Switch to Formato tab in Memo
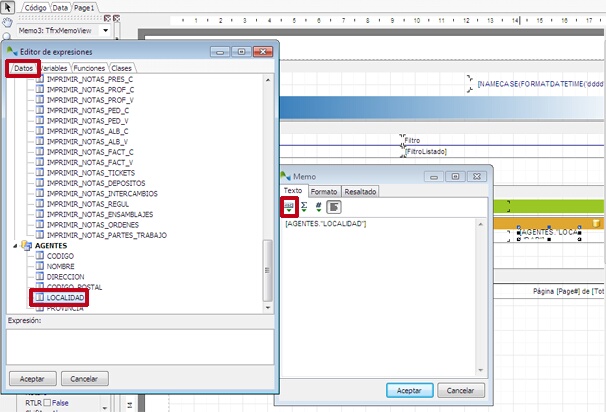 click(324, 191)
